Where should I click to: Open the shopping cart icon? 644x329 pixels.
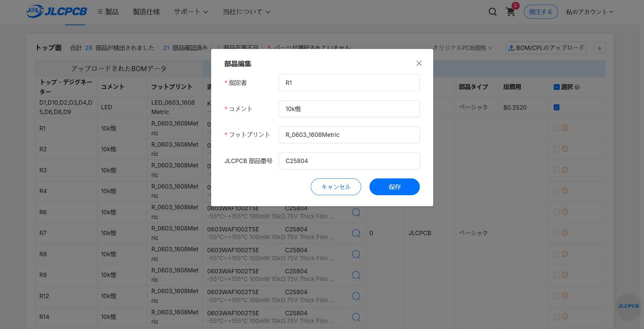pyautogui.click(x=510, y=12)
